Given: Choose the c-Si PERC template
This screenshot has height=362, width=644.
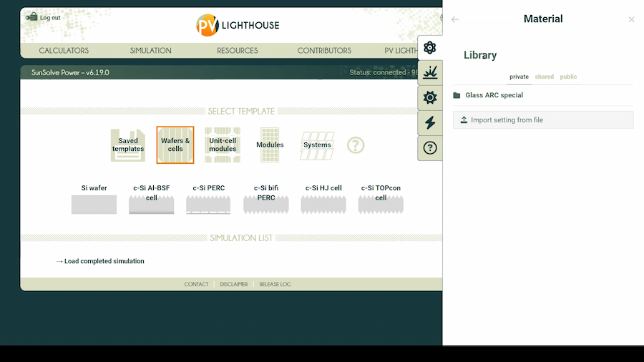Looking at the screenshot, I should point(209,199).
